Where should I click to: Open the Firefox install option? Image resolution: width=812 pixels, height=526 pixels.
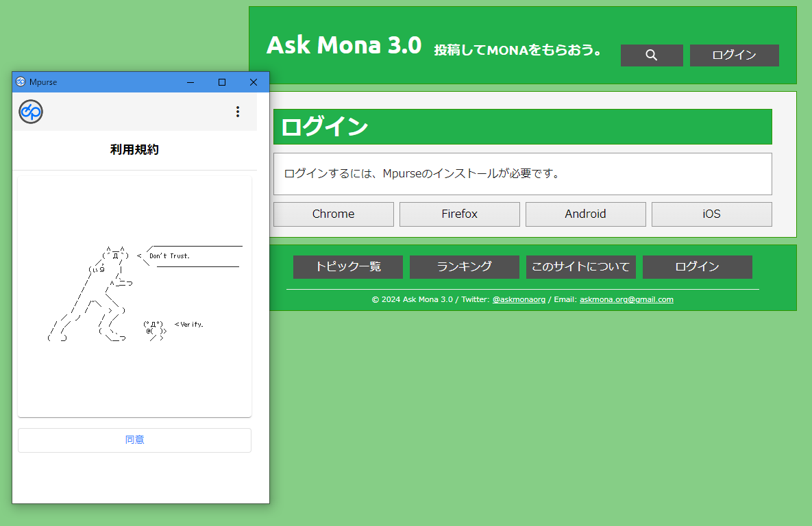click(459, 214)
